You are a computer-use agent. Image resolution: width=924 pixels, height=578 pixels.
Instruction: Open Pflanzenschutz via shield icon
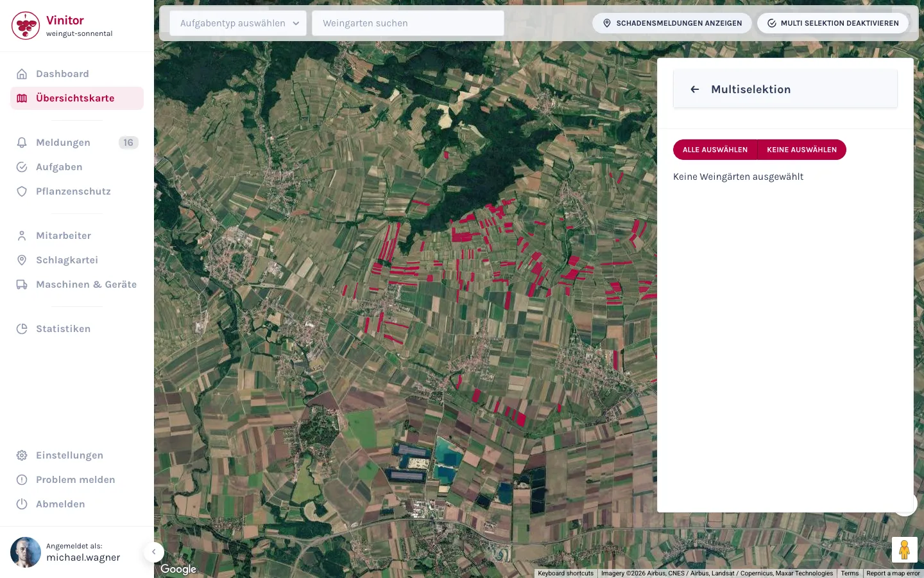(x=22, y=191)
